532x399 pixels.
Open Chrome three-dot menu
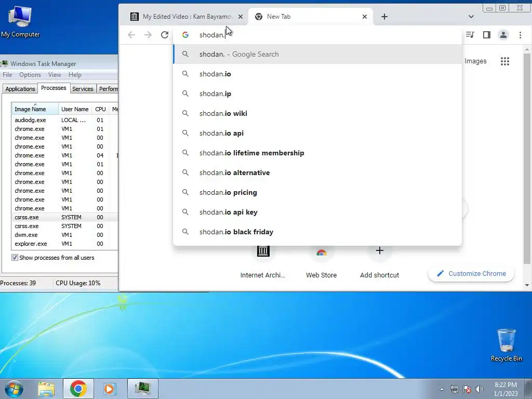point(520,35)
